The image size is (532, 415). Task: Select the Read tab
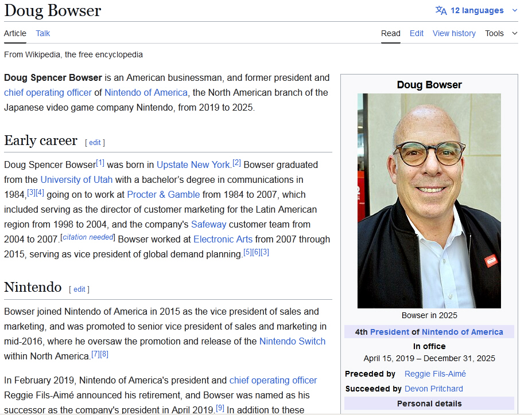(x=390, y=33)
